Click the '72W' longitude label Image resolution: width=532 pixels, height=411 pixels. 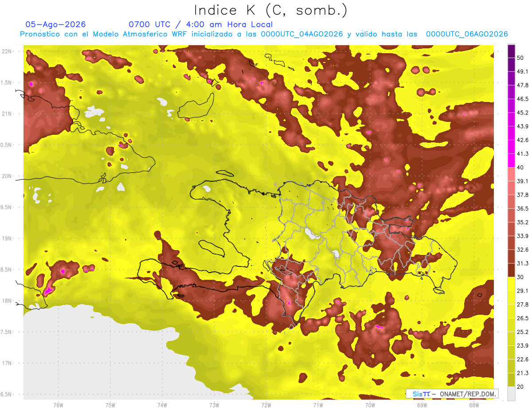(x=266, y=404)
